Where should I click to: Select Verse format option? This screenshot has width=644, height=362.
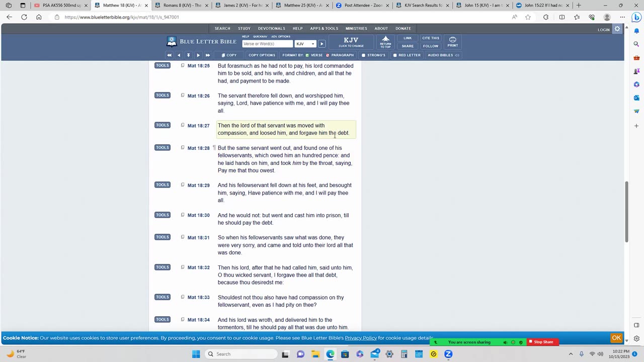(x=314, y=55)
